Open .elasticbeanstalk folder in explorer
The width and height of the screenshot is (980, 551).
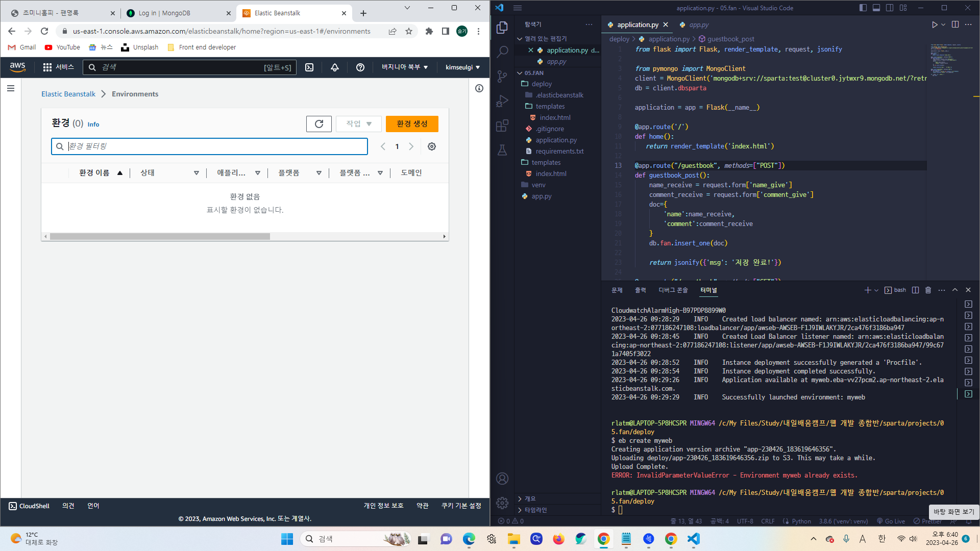click(x=559, y=95)
